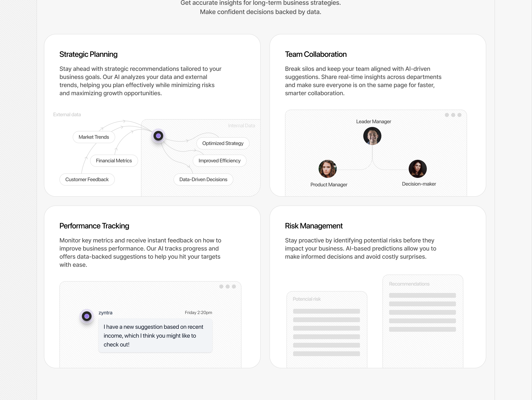
Task: Click the Recommendations panel card
Action: [x=423, y=320]
